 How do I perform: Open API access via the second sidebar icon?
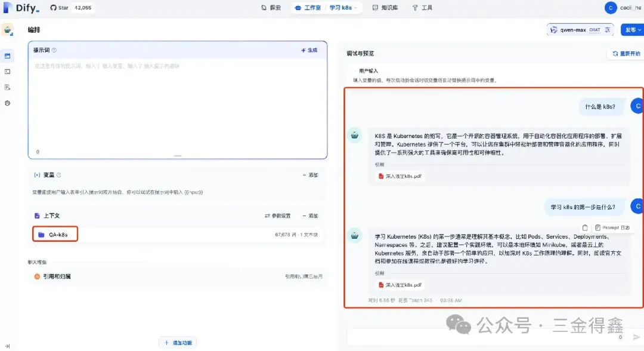pyautogui.click(x=8, y=72)
